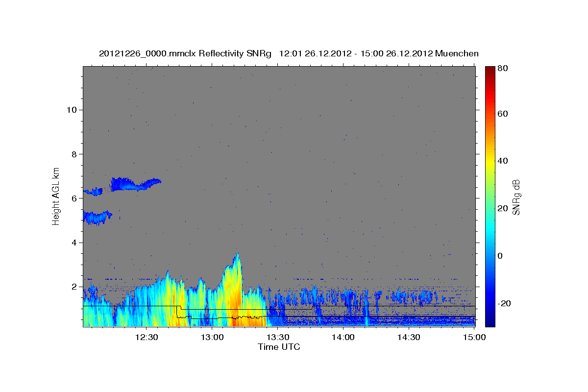Click the colorbar label '60'
Image resolution: width=588 pixels, height=392 pixels.
tap(504, 114)
